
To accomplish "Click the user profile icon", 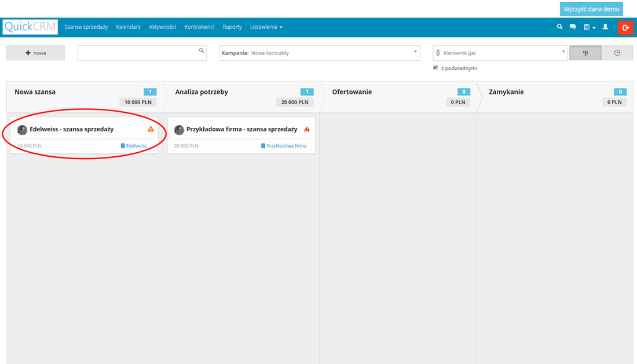I will [605, 27].
